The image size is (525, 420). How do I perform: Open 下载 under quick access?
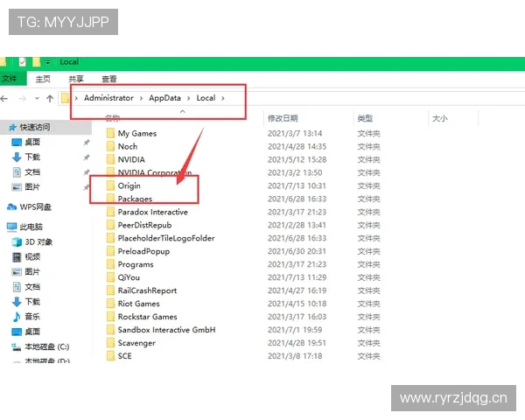pyautogui.click(x=31, y=157)
